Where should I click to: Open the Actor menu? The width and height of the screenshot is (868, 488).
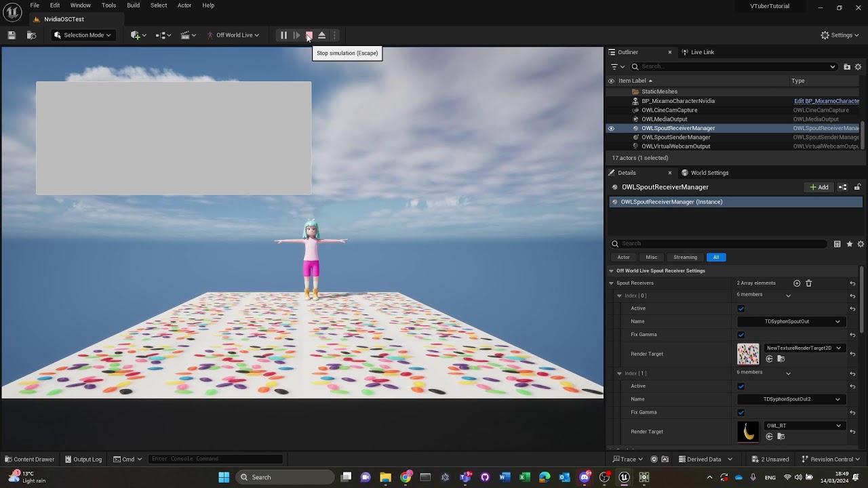click(x=184, y=5)
